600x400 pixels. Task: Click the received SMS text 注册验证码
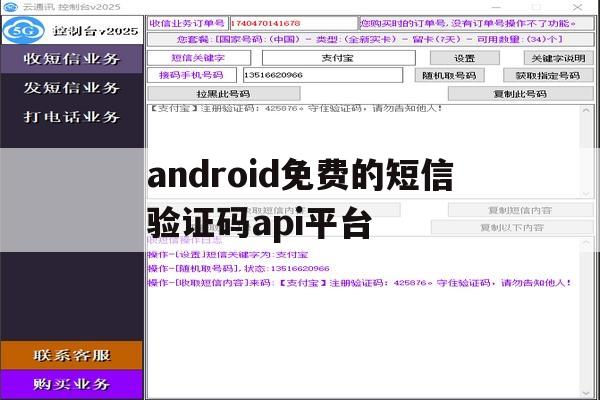[x=296, y=109]
